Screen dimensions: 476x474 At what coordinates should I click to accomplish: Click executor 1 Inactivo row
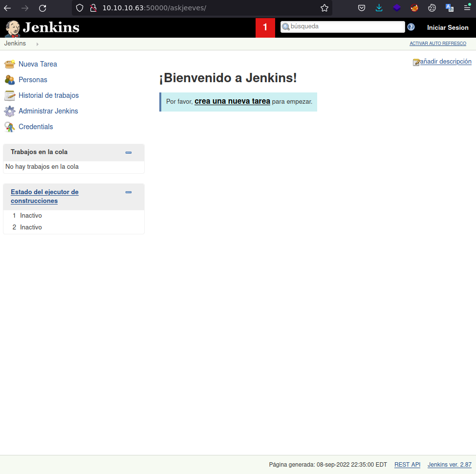click(x=73, y=216)
